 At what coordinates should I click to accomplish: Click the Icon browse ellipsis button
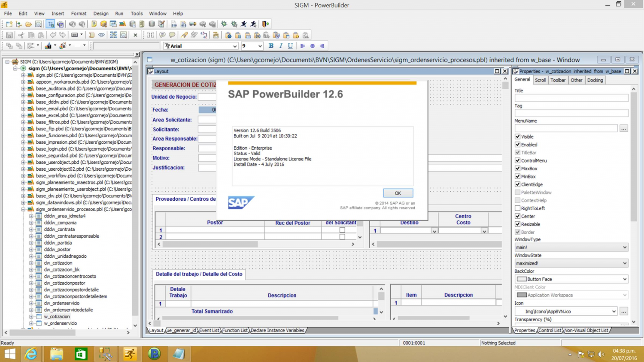[x=623, y=311]
